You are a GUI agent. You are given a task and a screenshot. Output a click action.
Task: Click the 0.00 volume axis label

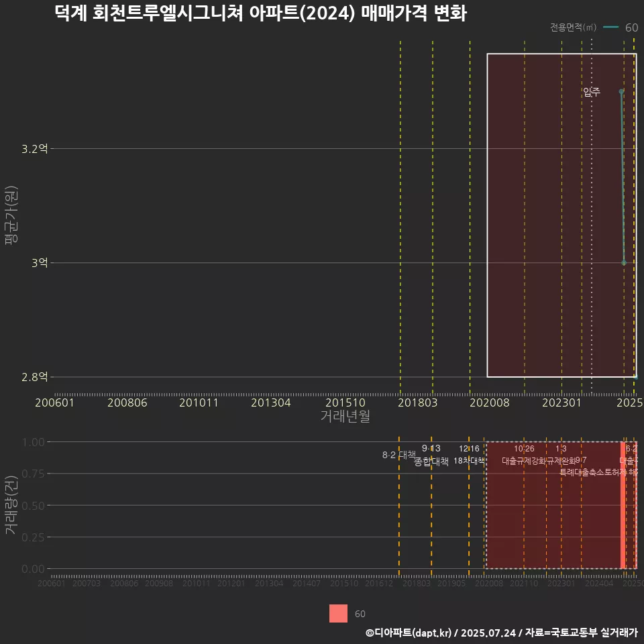pyautogui.click(x=34, y=569)
